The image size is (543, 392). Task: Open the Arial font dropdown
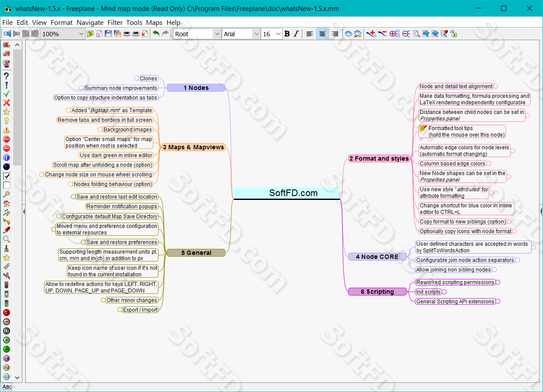click(256, 34)
